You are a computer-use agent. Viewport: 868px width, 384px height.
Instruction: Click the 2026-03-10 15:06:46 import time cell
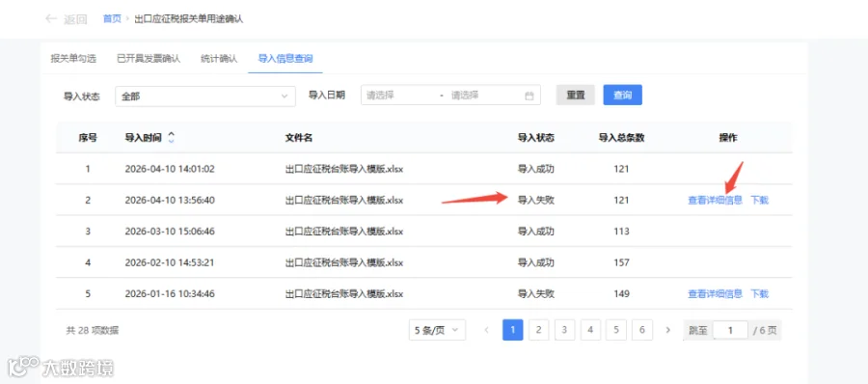(x=170, y=232)
